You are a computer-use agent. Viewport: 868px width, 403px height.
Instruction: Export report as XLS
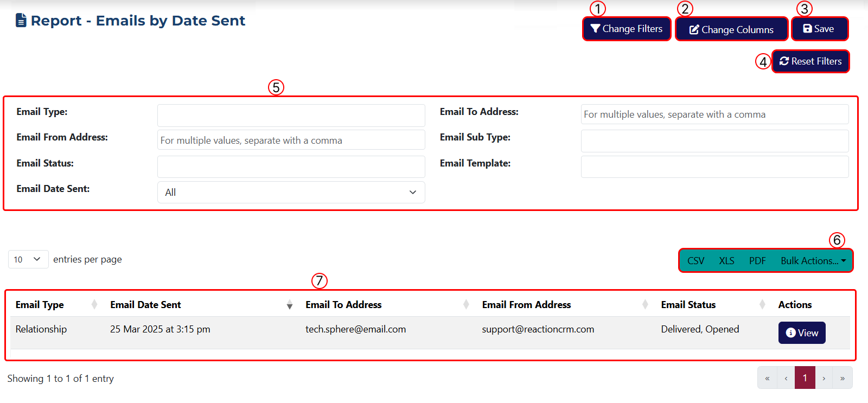[x=726, y=261]
